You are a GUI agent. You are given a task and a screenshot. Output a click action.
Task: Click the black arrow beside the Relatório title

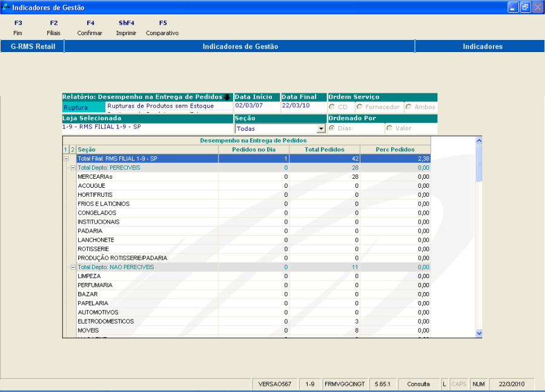227,97
